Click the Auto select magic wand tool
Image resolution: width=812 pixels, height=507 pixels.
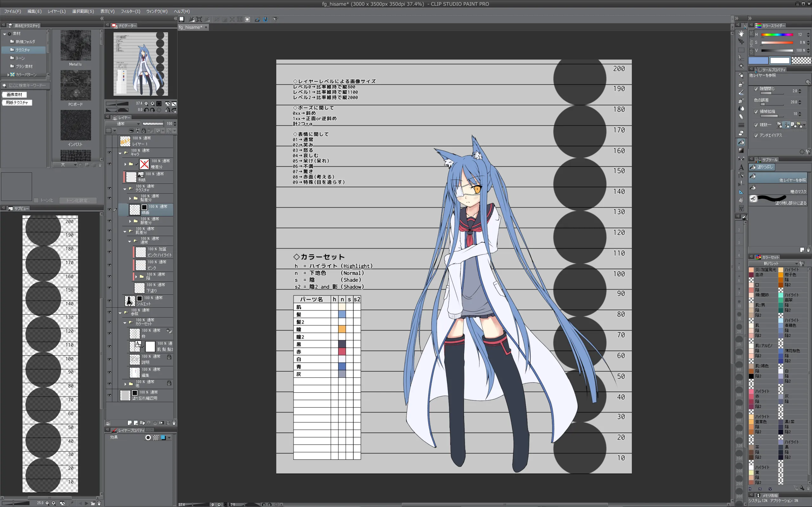(741, 67)
